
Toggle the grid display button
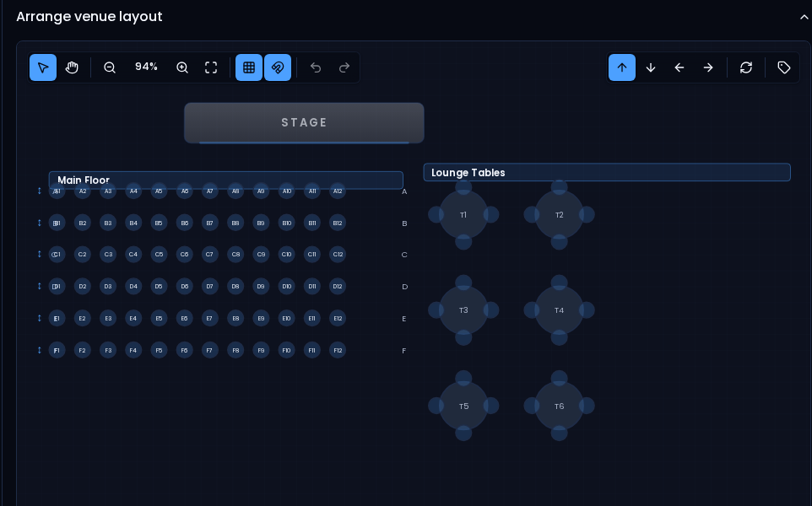[x=249, y=67]
